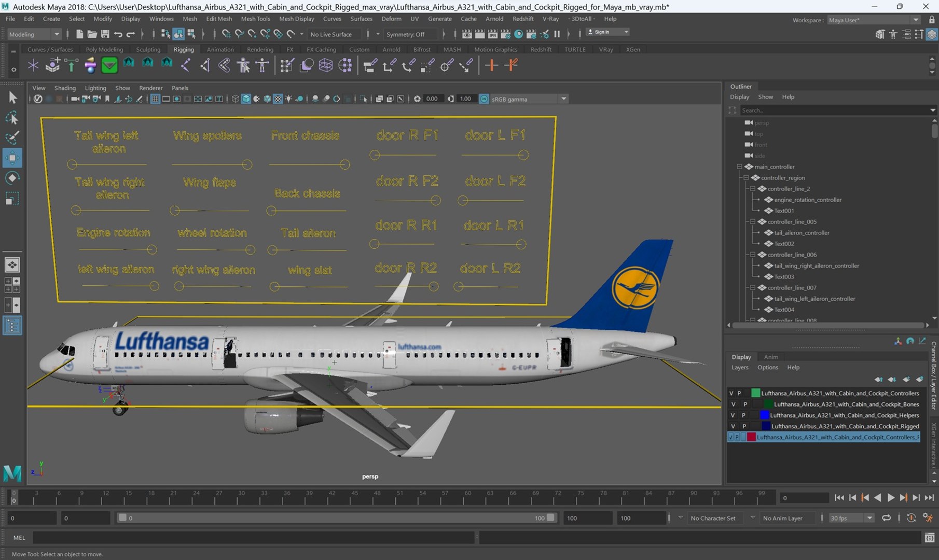Click the orange Set Key plus icon
This screenshot has width=939, height=560.
[491, 65]
